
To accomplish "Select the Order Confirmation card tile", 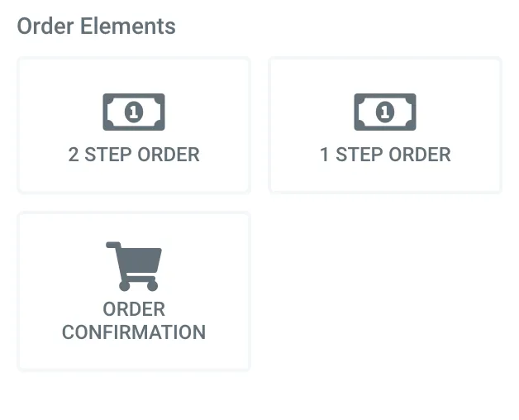I will tap(134, 291).
